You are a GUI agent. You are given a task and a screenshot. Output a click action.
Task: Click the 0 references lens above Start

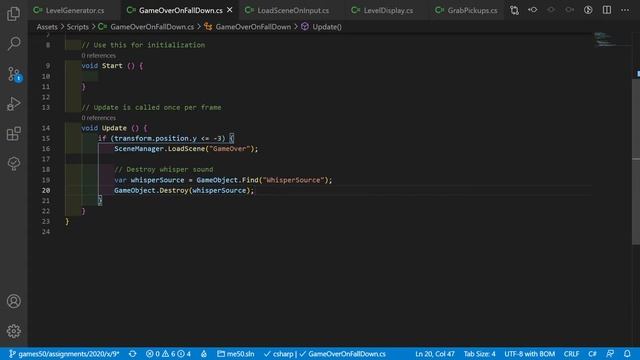point(98,56)
